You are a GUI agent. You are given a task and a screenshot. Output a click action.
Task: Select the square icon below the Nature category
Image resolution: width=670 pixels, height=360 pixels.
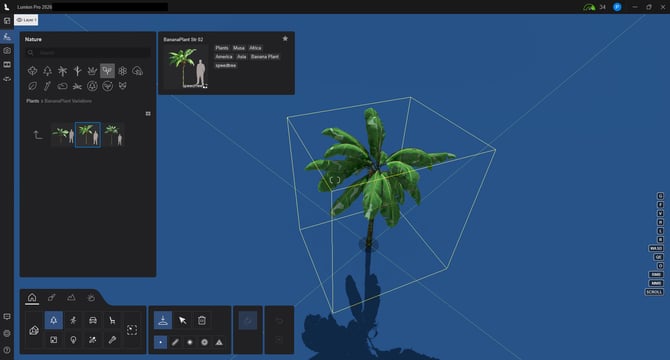pos(53,340)
